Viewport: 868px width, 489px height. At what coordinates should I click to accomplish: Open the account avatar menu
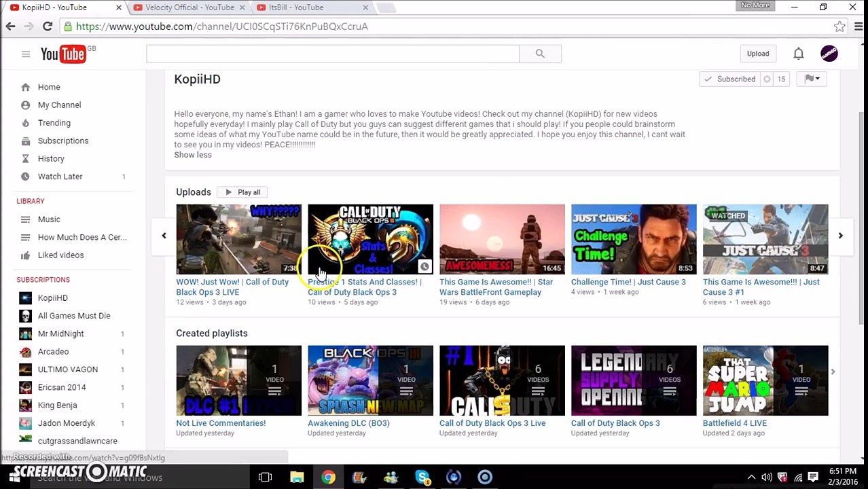click(x=829, y=54)
